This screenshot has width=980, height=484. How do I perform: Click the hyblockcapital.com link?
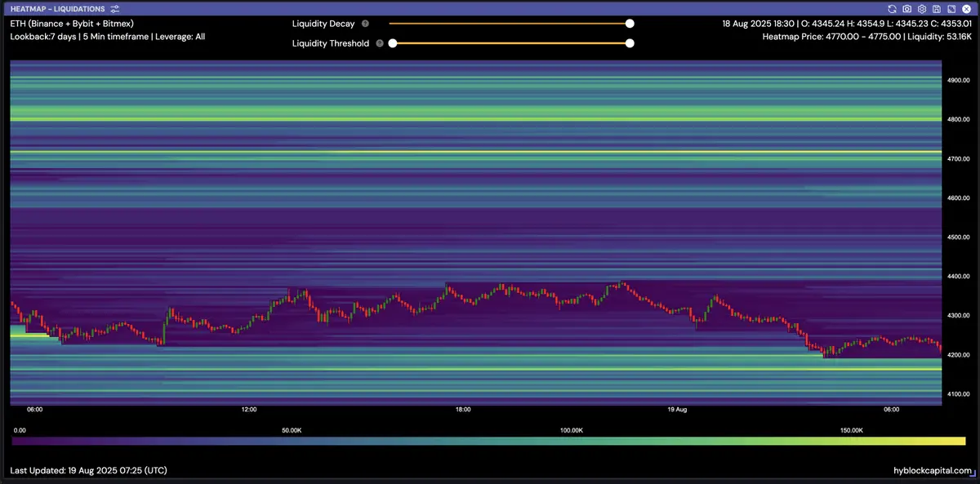[x=933, y=471]
